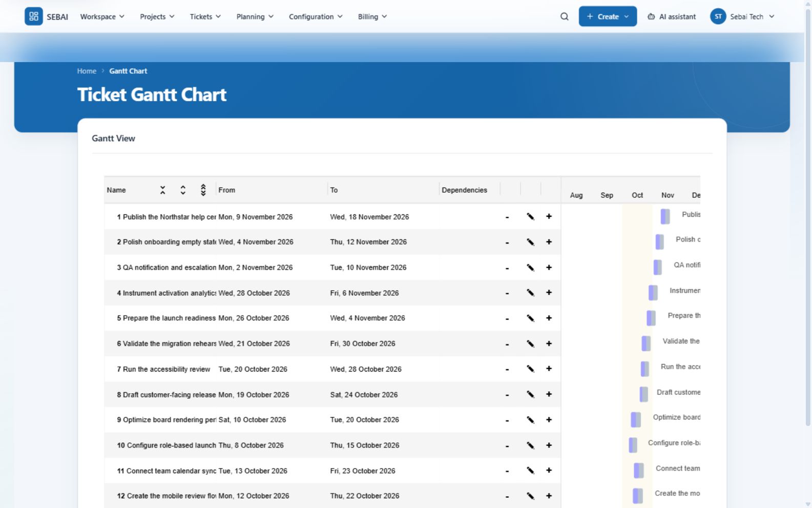Image resolution: width=812 pixels, height=508 pixels.
Task: Edit row 2 Polish onboarding pencil icon
Action: pyautogui.click(x=531, y=242)
